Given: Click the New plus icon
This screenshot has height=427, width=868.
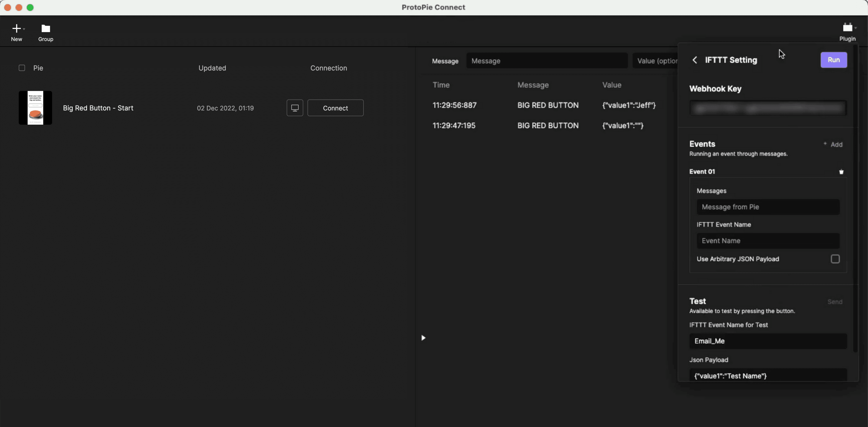Looking at the screenshot, I should click(x=16, y=28).
